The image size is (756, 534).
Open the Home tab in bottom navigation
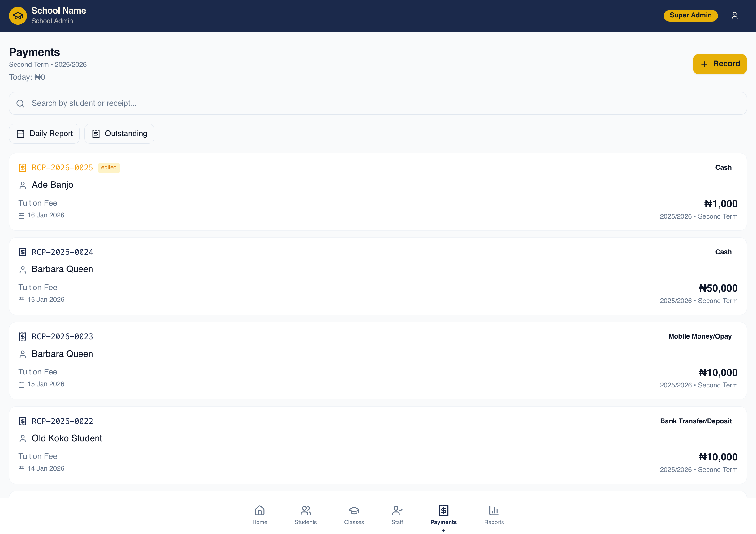(x=259, y=515)
